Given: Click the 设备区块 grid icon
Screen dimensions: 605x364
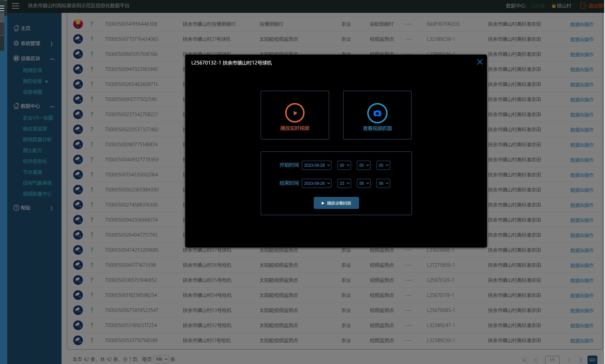Looking at the screenshot, I should point(16,58).
